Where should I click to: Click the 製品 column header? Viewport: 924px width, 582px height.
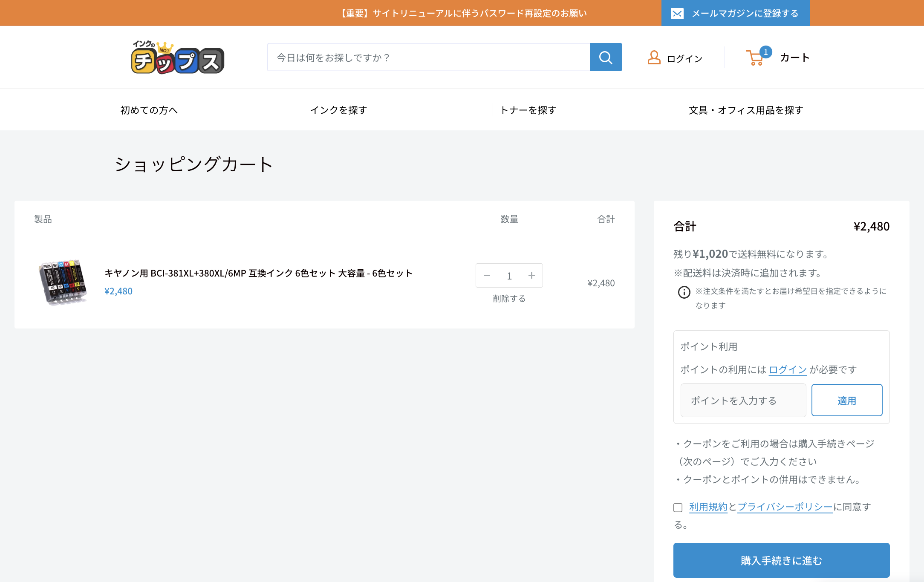click(x=43, y=219)
